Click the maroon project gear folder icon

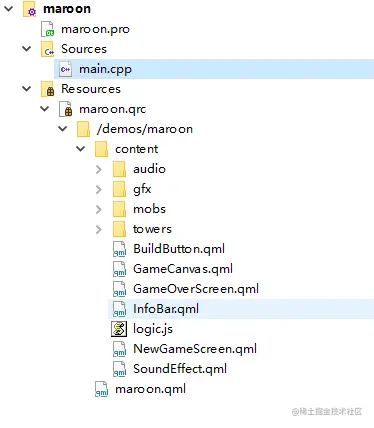pyautogui.click(x=29, y=9)
